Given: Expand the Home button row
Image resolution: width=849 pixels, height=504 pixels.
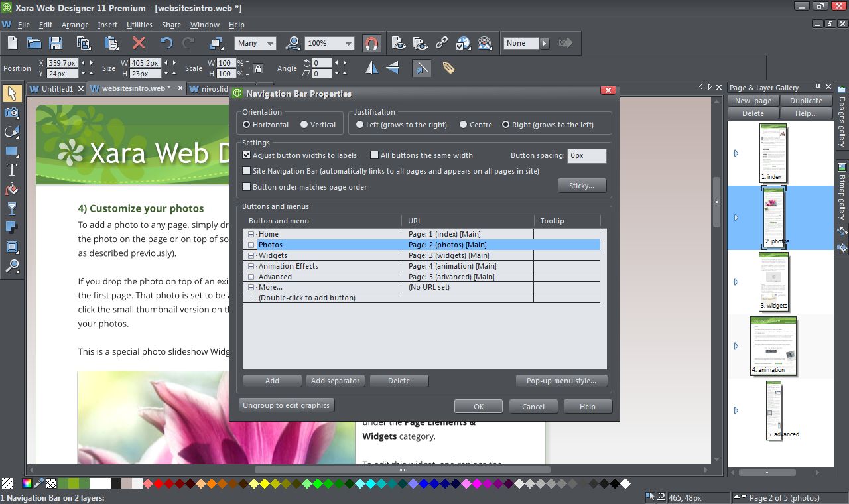Looking at the screenshot, I should point(251,234).
